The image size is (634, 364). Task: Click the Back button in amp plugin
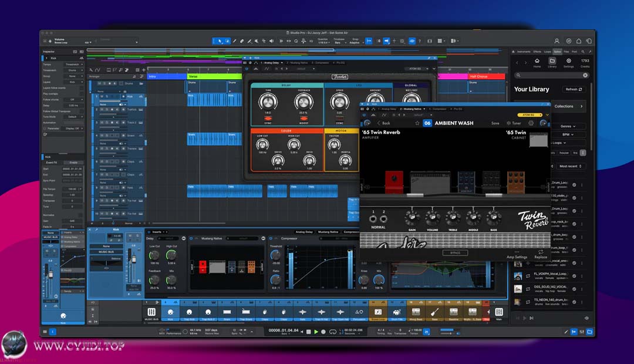tap(383, 123)
